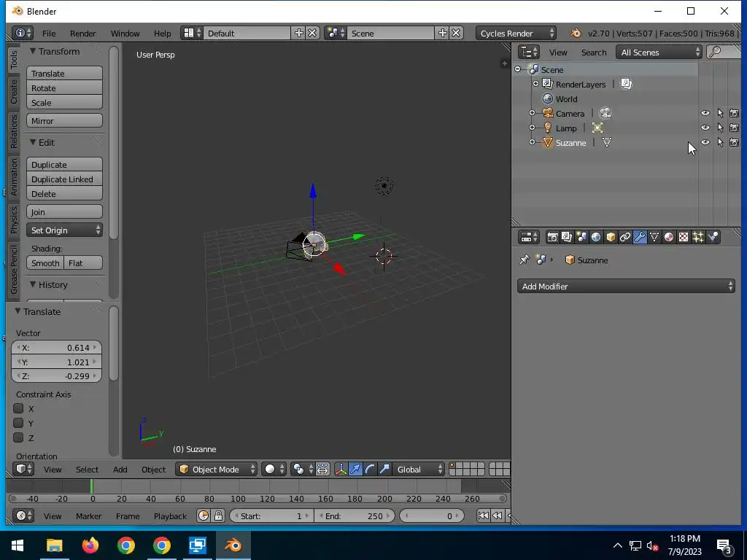Open the World properties tab (globe icon)

596,237
